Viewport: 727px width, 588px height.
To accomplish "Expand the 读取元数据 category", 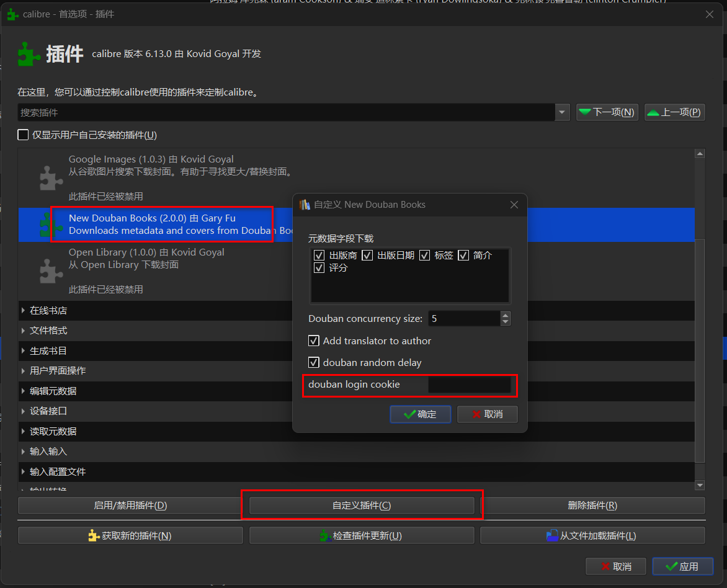I will click(23, 431).
